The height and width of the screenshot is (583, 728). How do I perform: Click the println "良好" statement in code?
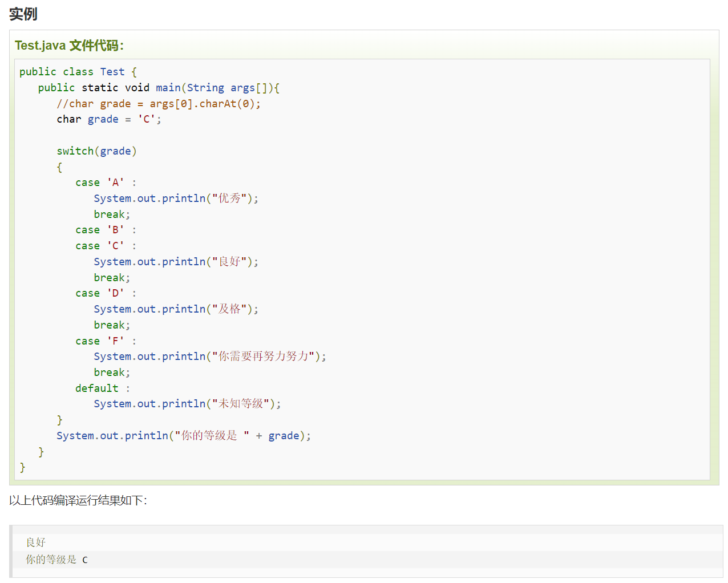pos(176,262)
